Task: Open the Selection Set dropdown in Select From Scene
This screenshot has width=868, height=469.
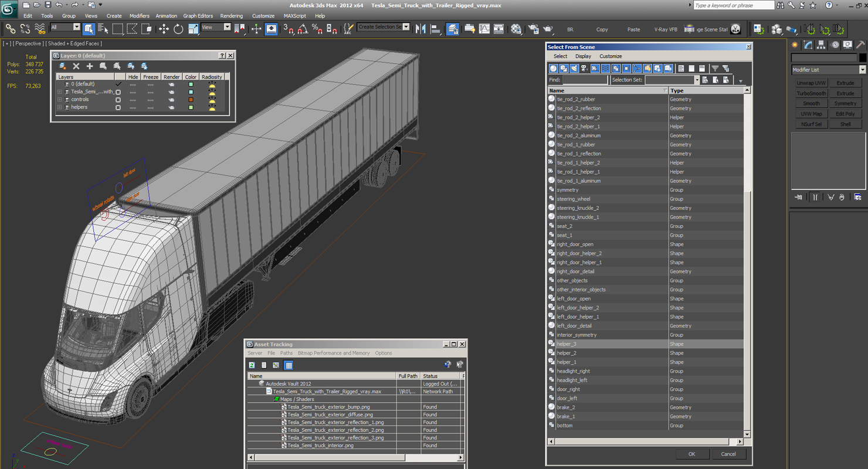Action: (696, 80)
